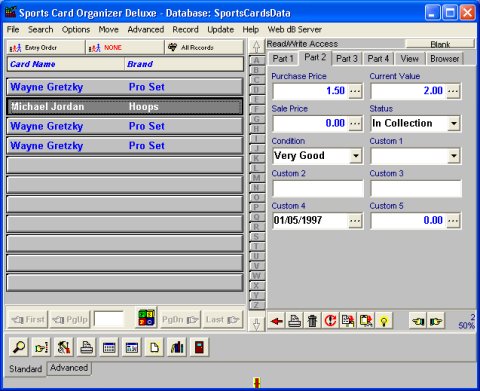Screen dimensions: 480x391
Task: Click ellipsis button next to Custom 5
Action: 453,221
